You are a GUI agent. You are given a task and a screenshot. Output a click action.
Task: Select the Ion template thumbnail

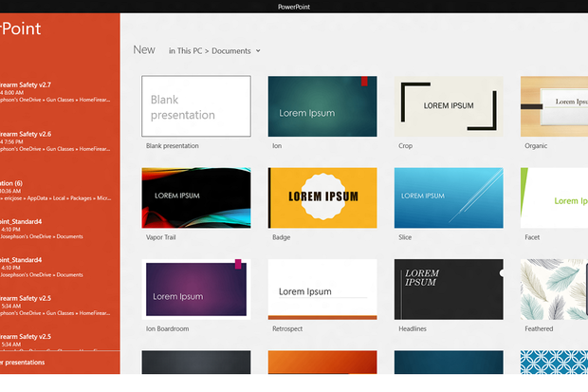click(322, 106)
